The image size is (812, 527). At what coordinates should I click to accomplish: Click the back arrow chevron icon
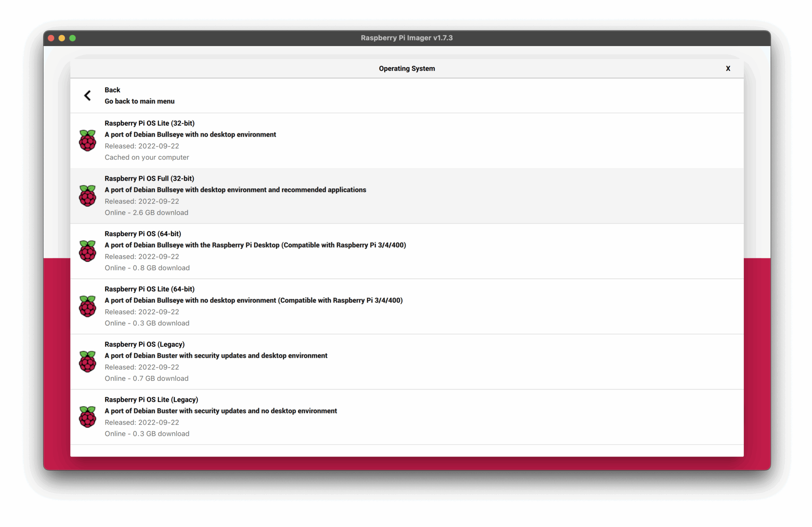(88, 95)
